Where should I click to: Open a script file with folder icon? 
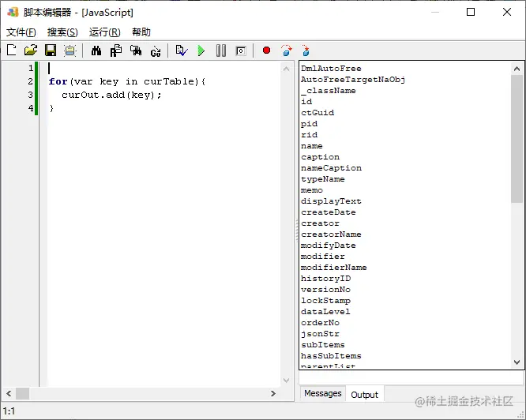point(31,51)
